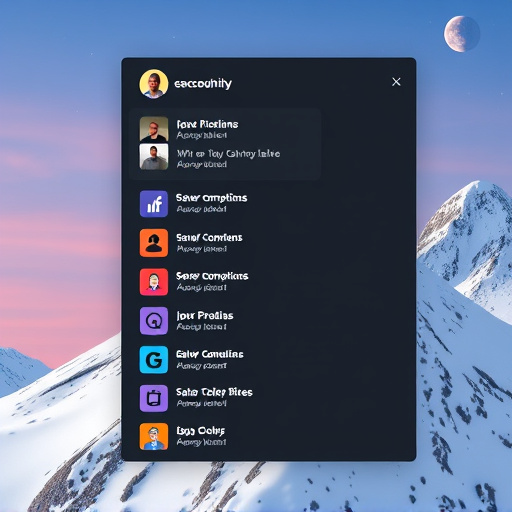The width and height of the screenshot is (512, 512).
Task: Click the round profile avatar in the header
Action: (x=154, y=84)
